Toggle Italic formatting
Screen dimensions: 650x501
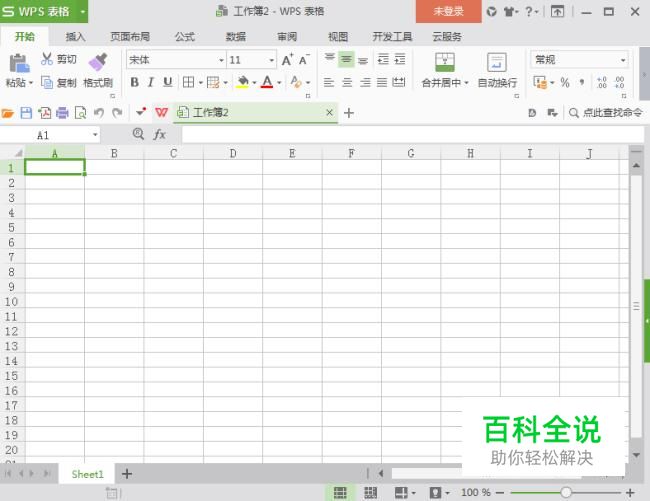point(151,82)
